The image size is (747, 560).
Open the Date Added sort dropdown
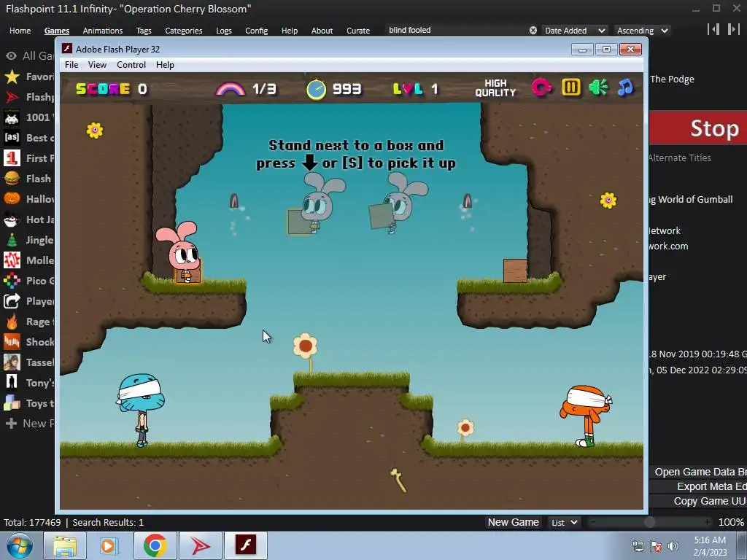click(575, 31)
